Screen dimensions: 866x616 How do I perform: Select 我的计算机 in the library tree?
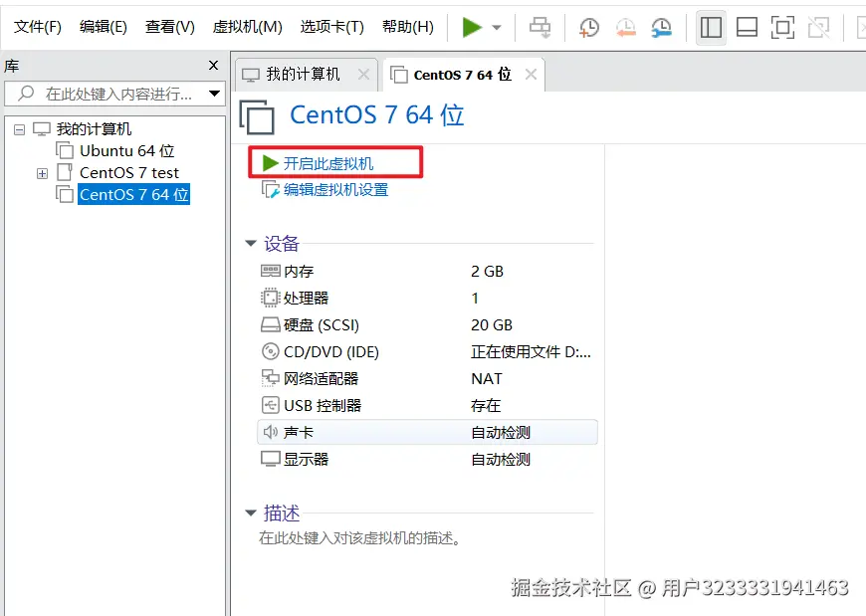click(94, 129)
